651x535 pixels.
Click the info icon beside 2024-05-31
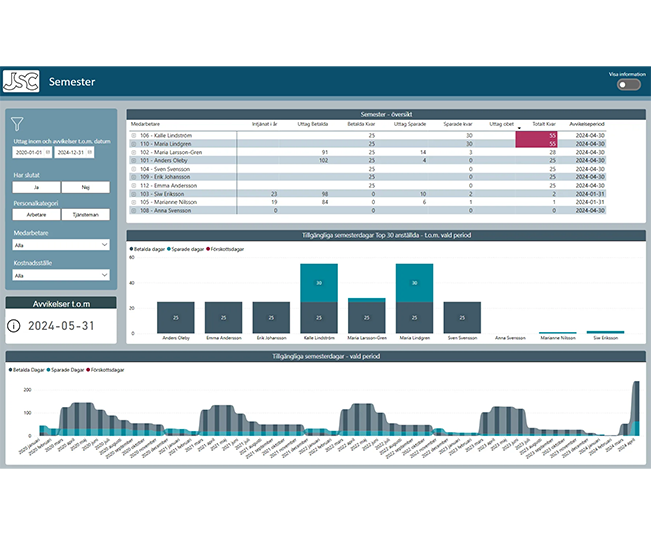click(x=14, y=326)
